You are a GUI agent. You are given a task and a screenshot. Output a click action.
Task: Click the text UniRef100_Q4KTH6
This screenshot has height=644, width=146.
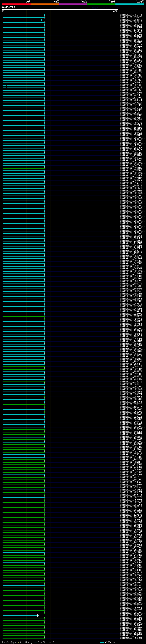coord(131,552)
